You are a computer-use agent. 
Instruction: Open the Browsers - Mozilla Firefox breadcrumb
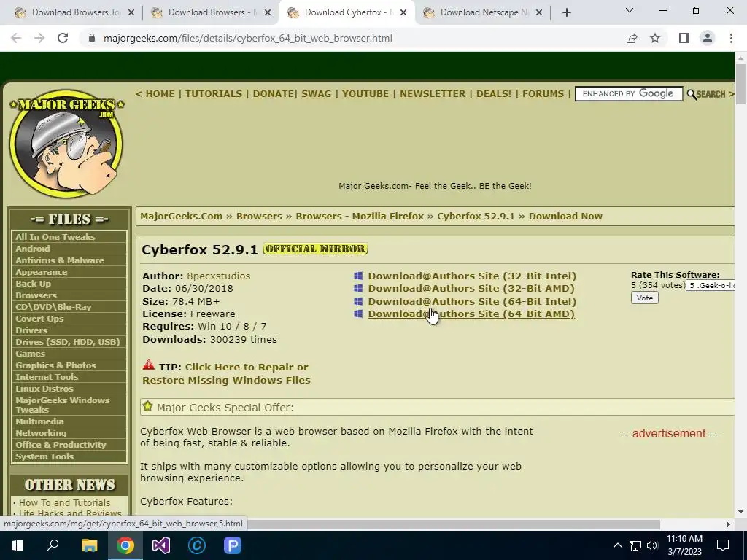click(360, 216)
